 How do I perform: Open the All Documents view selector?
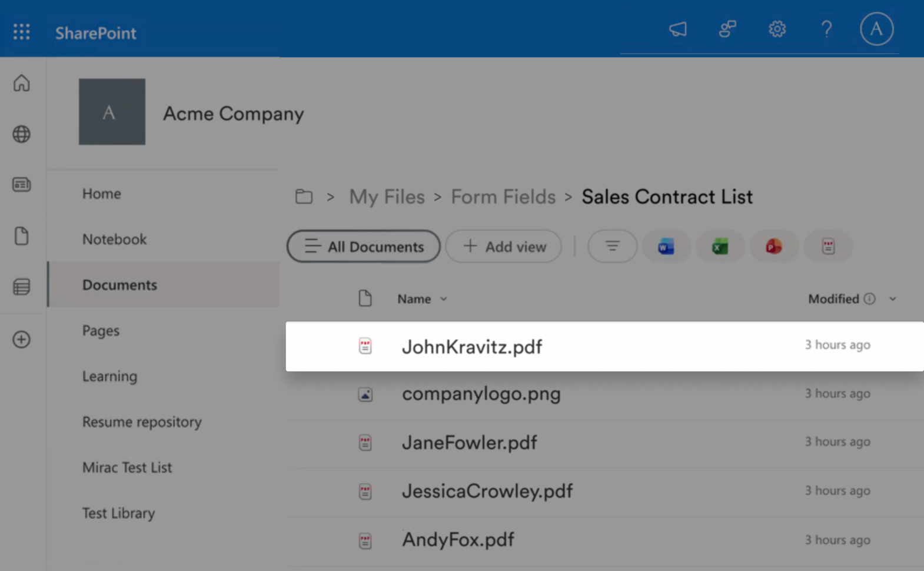coord(363,246)
